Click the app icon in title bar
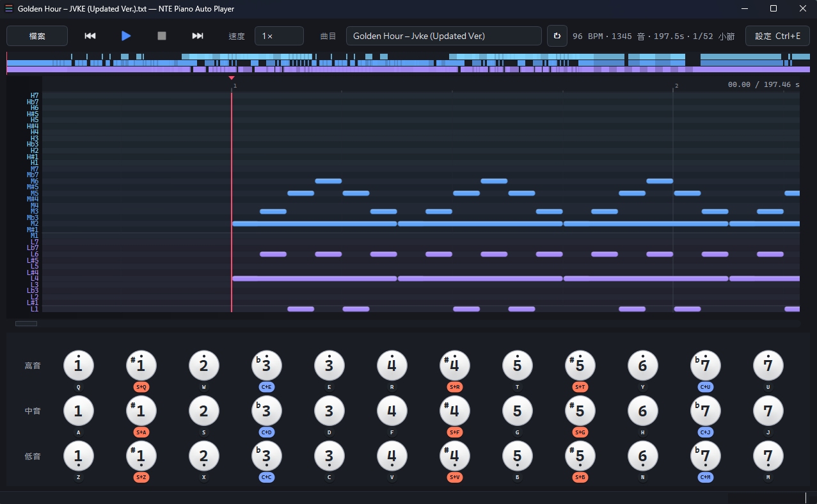The image size is (817, 504). 9,9
